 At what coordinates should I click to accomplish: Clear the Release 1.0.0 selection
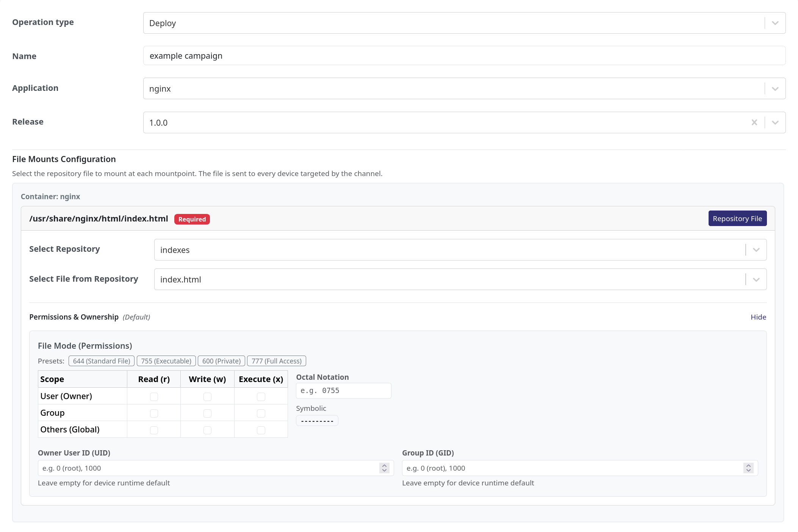[x=754, y=122]
